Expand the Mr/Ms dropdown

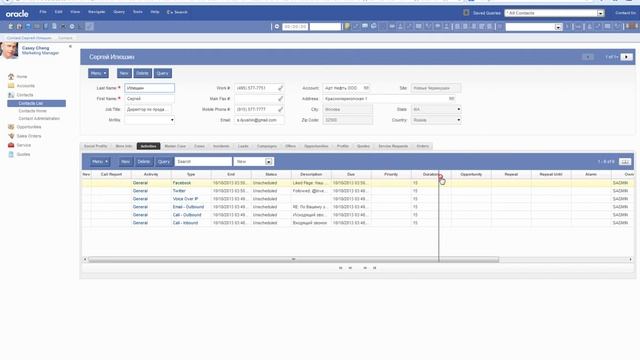click(x=172, y=120)
